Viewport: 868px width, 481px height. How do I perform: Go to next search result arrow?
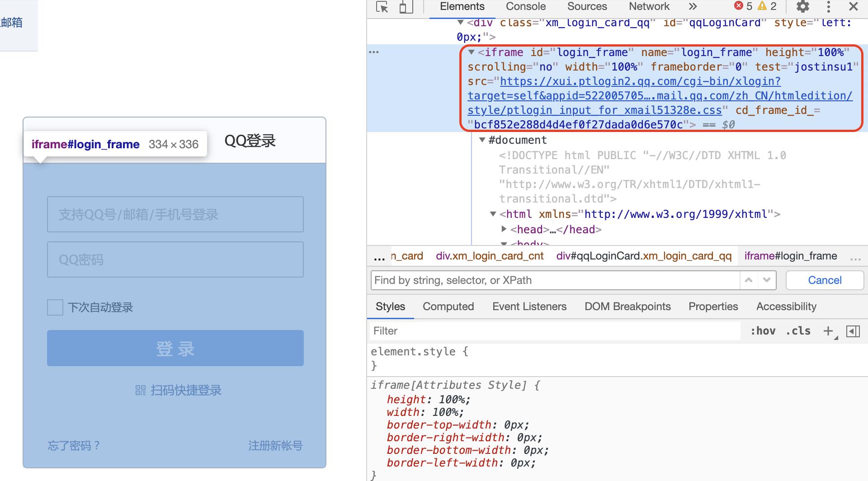coord(767,280)
